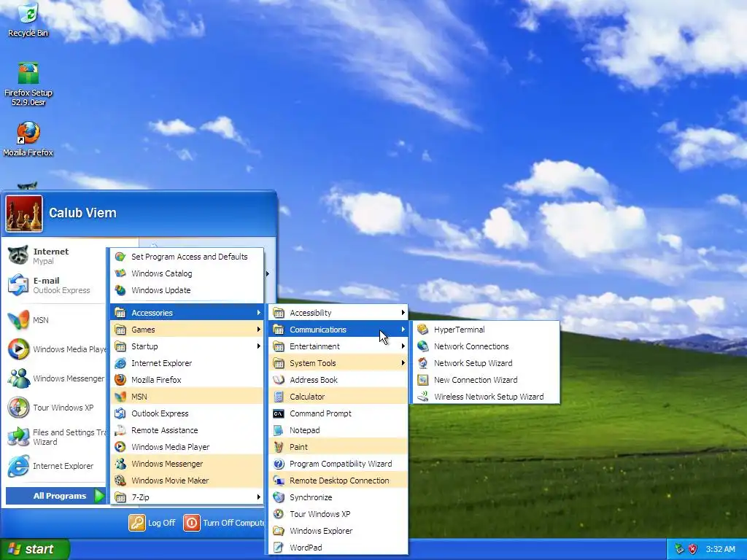
Task: Open Remote Assistance from All Programs
Action: tap(187, 430)
